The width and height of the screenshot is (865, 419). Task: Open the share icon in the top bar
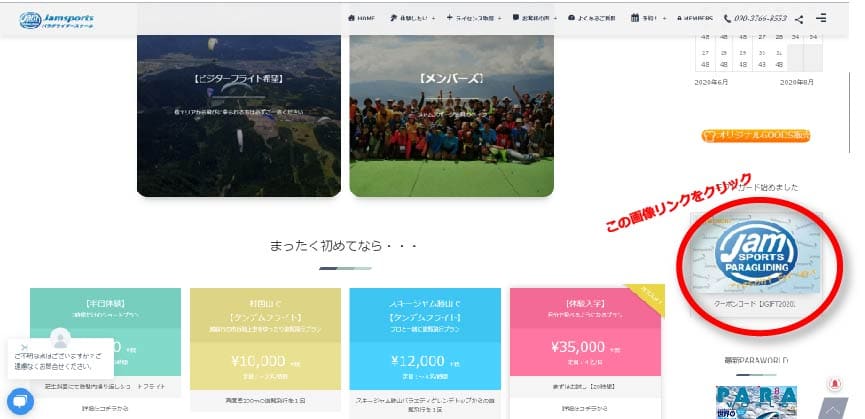coord(799,19)
